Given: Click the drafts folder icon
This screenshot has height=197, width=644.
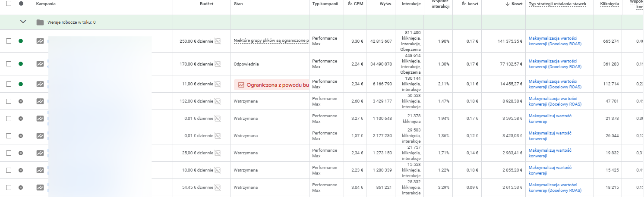Looking at the screenshot, I should tap(40, 22).
